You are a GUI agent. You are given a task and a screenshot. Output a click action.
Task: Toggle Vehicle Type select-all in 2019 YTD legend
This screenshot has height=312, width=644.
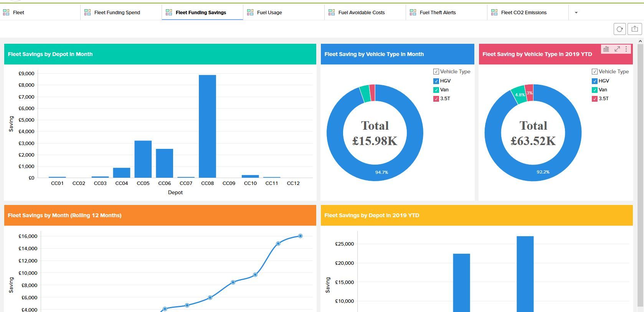click(x=594, y=72)
